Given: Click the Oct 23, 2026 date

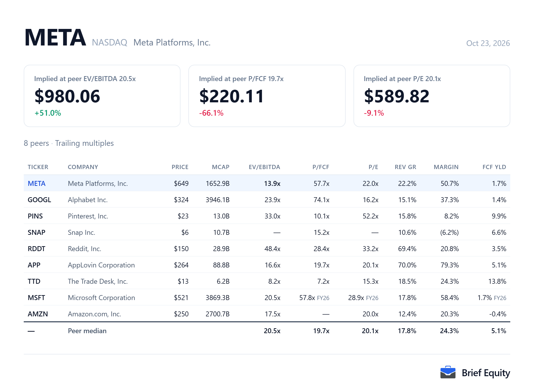Looking at the screenshot, I should [488, 43].
